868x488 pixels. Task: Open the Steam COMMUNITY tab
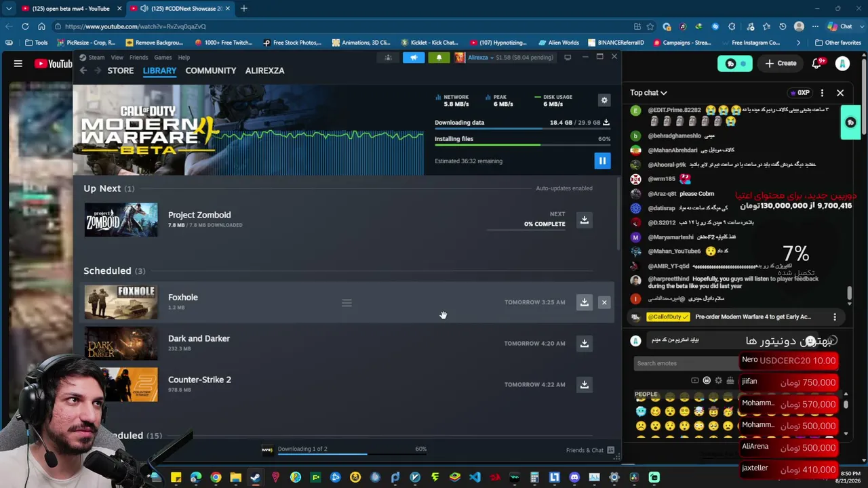[211, 70]
